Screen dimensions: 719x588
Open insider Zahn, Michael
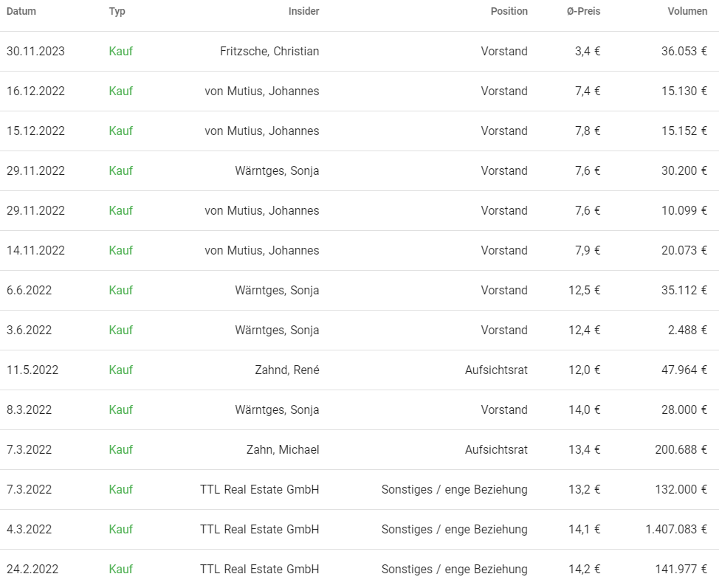pyautogui.click(x=283, y=450)
